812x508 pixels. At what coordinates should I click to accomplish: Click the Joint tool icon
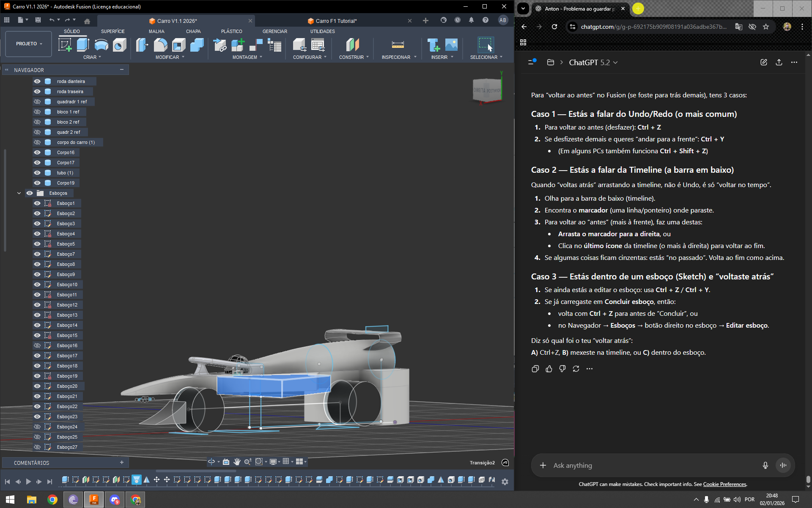pos(256,44)
